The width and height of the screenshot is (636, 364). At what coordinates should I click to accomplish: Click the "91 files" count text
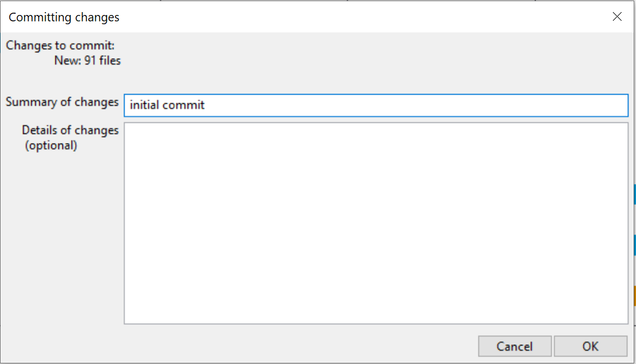coord(102,60)
